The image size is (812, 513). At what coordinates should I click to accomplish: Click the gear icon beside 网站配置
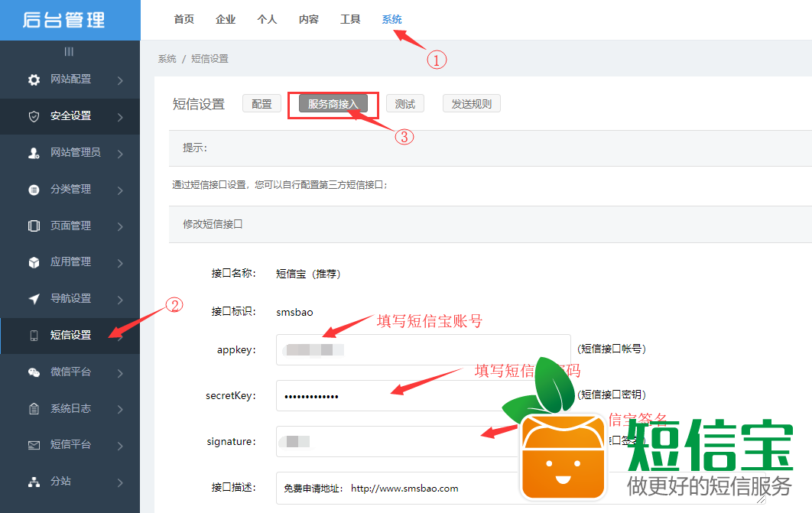tap(34, 80)
